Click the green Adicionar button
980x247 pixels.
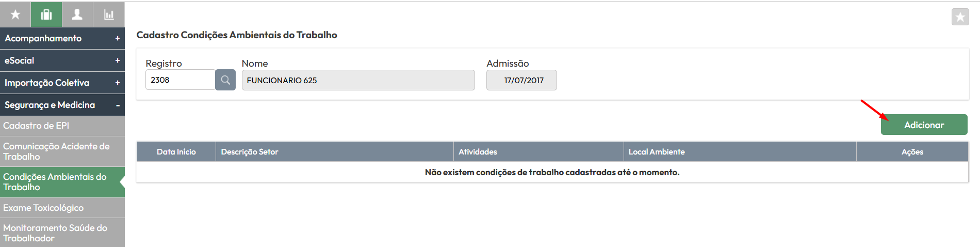(x=924, y=125)
